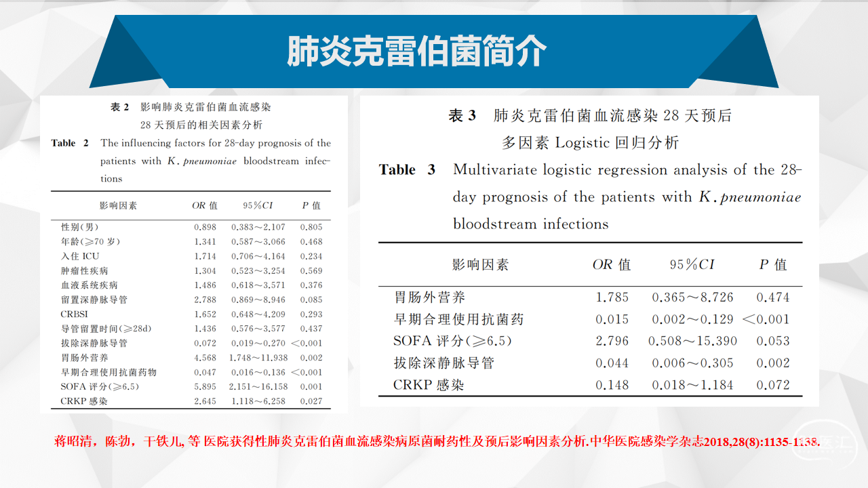The width and height of the screenshot is (868, 488).
Task: Click P value 0.234
Action: [311, 256]
